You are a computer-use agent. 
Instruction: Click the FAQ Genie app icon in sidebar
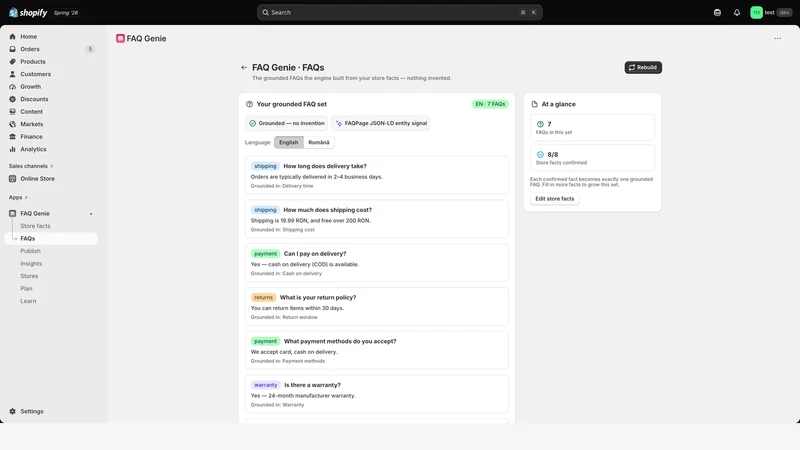click(x=12, y=213)
